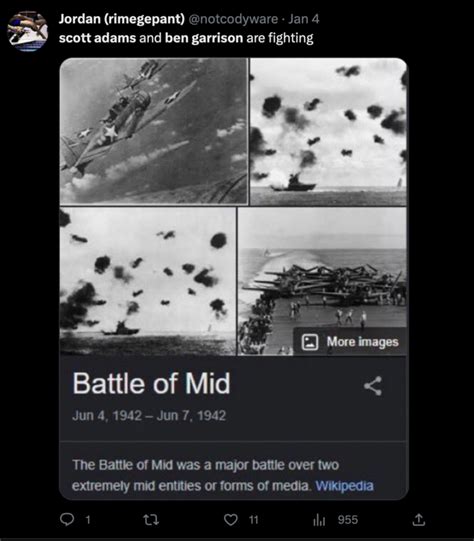View the bottom-left anti-aircraft fire photo
Screen dimensions: 474x541
tap(148, 282)
